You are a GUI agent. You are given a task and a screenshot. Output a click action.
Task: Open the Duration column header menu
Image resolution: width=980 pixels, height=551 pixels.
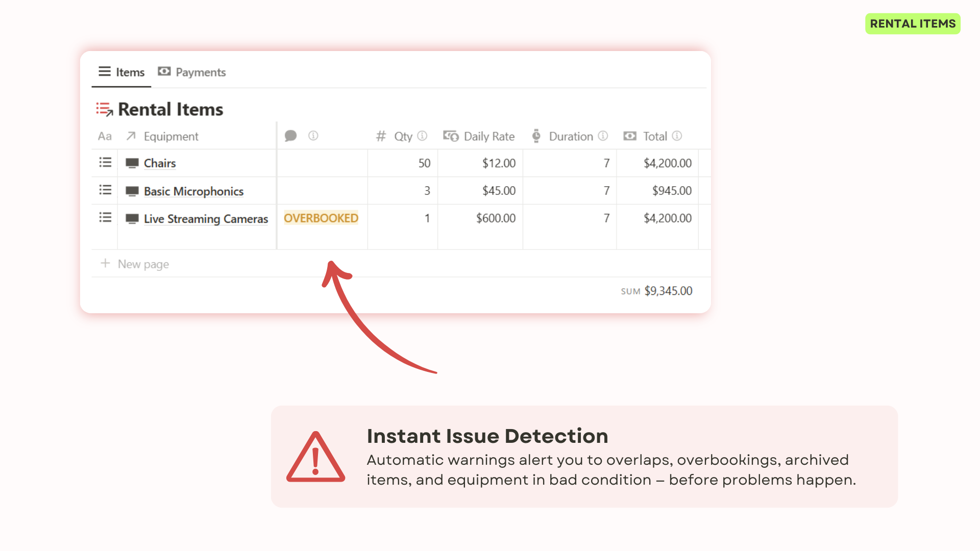(x=571, y=136)
